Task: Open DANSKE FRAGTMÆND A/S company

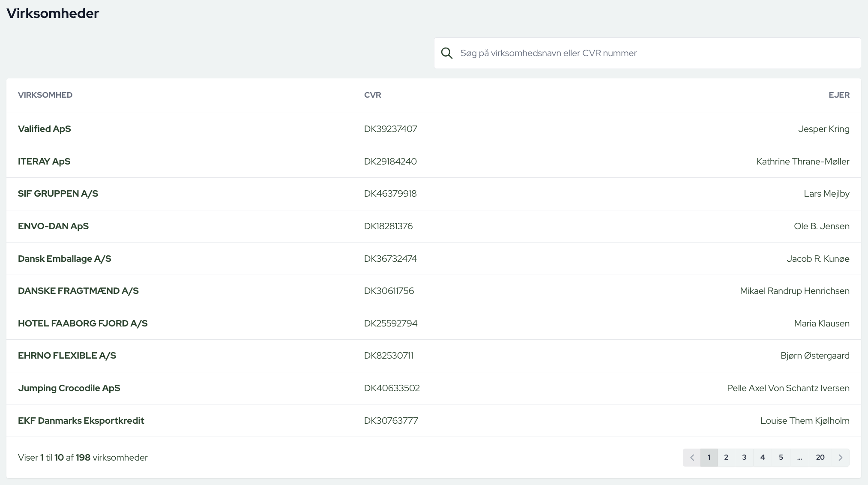Action: pyautogui.click(x=78, y=291)
